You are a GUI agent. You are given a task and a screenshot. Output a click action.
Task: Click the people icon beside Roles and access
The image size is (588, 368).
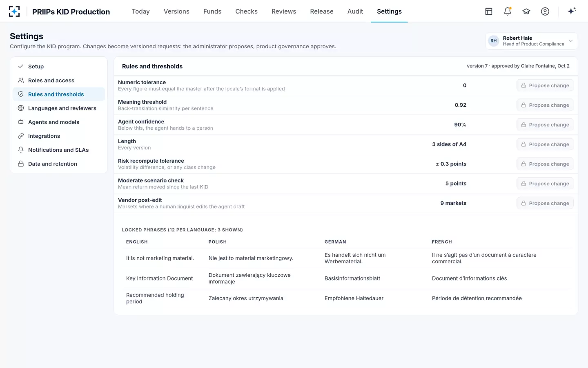(x=21, y=80)
